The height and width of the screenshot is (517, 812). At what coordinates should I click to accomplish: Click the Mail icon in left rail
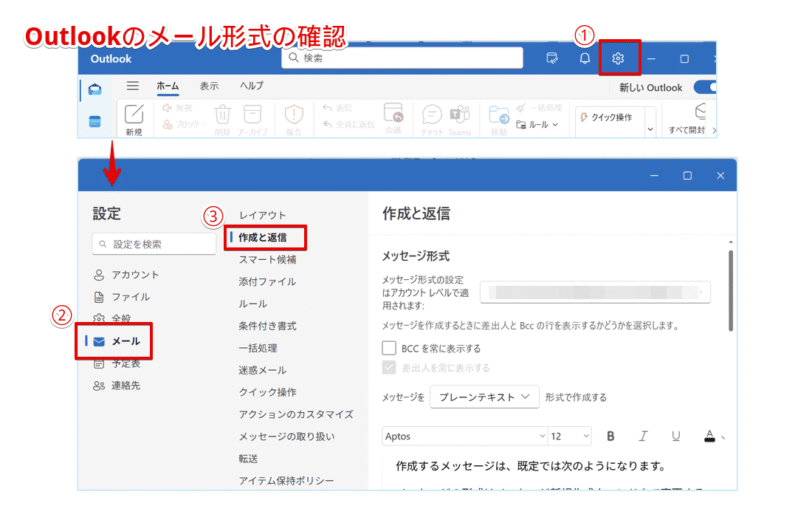point(95,90)
